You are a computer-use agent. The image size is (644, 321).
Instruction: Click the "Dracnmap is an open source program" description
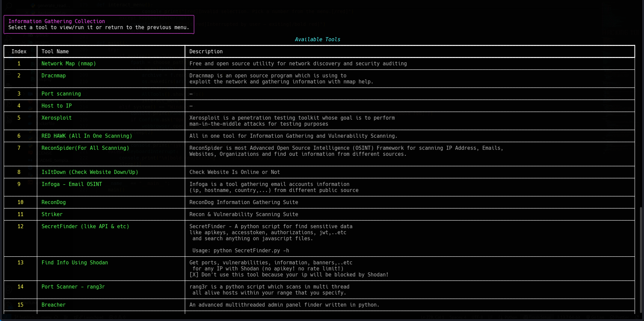pos(281,79)
